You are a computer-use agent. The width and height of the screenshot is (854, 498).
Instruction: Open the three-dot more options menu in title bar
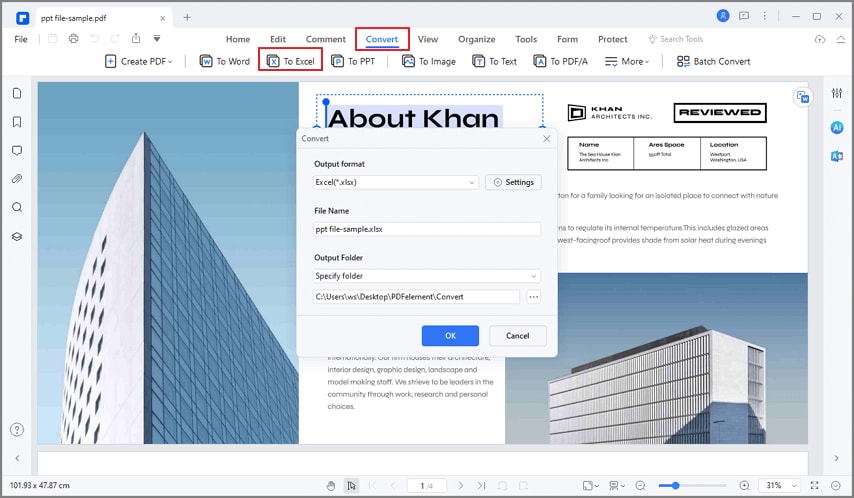(x=765, y=16)
